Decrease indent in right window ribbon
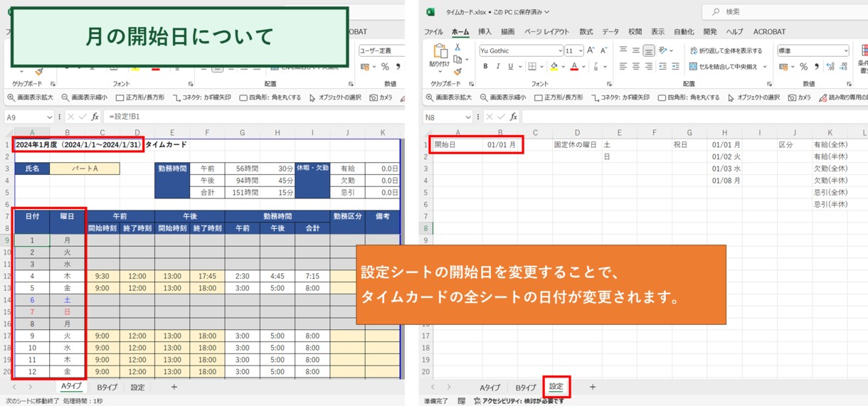Viewport: 868px width, 406px height. pos(663,66)
